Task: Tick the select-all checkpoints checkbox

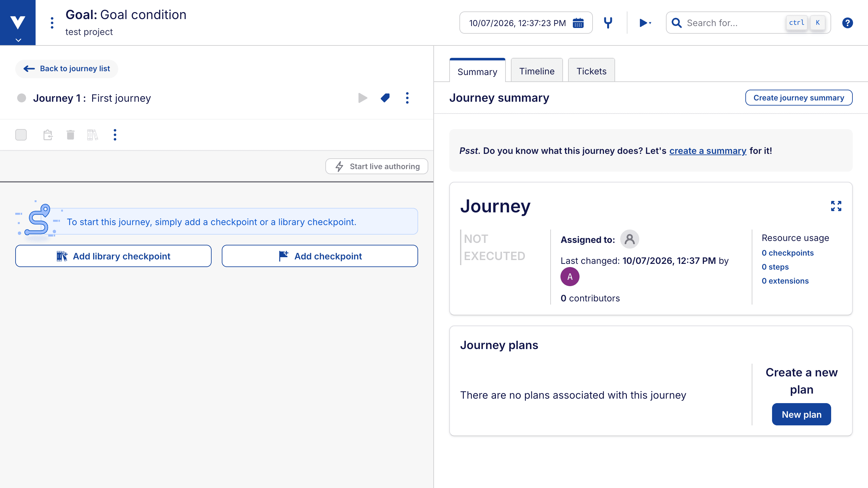Action: point(21,135)
